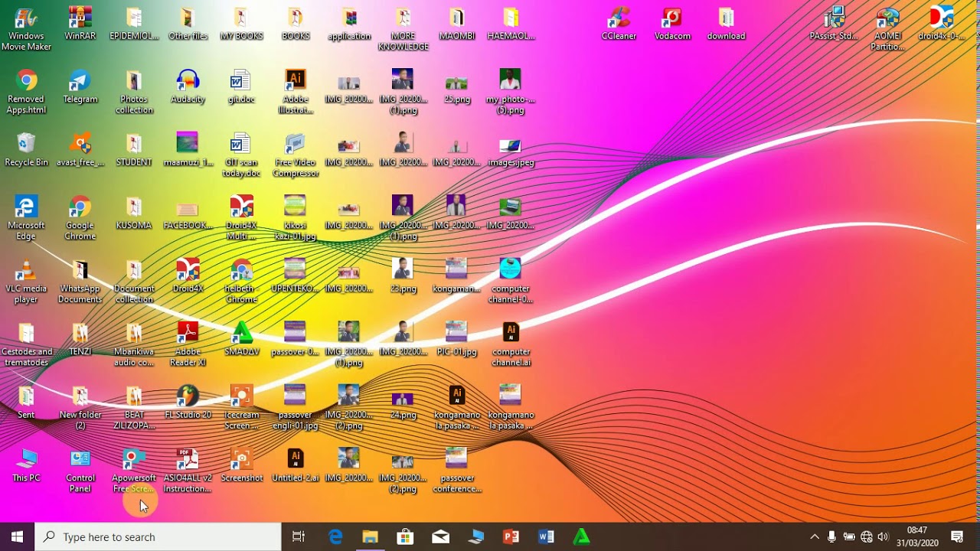Click the taskbar search box
980x551 pixels.
coord(158,536)
